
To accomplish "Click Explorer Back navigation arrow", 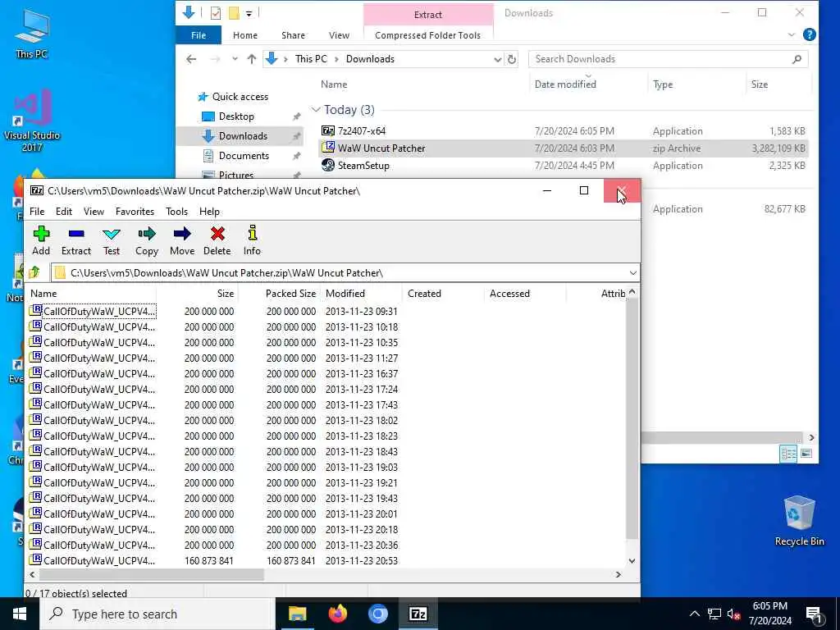I will click(x=191, y=59).
